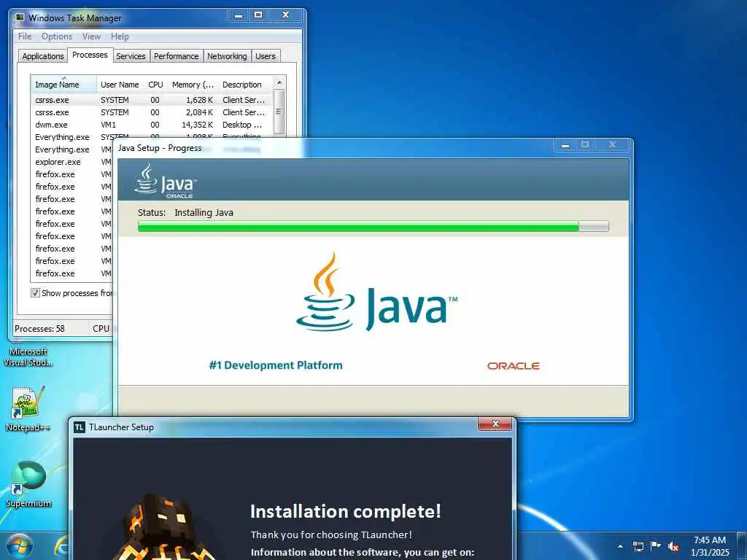This screenshot has height=560, width=747.
Task: Select the first csrss.exe row (1,628 K)
Action: coord(152,100)
